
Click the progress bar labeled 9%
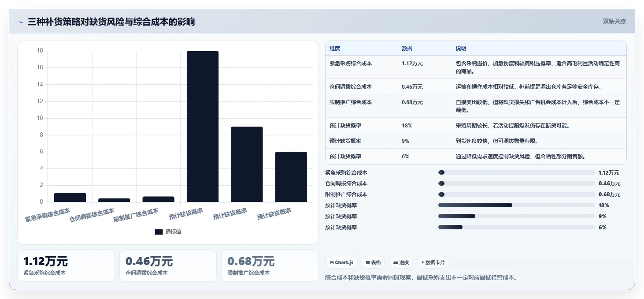(x=516, y=216)
